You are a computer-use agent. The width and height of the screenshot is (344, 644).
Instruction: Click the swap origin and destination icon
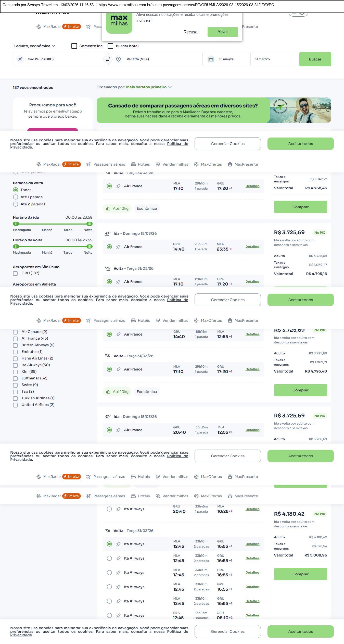(x=108, y=59)
